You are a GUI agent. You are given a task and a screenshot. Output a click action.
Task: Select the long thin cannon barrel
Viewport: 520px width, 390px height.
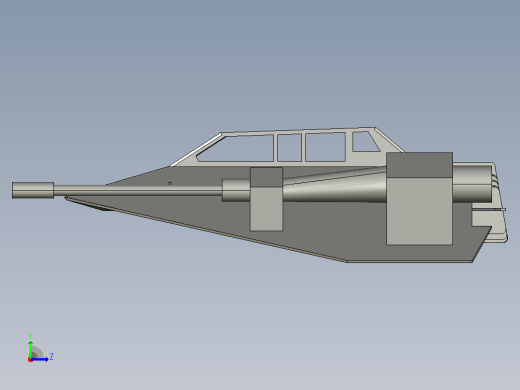138,191
